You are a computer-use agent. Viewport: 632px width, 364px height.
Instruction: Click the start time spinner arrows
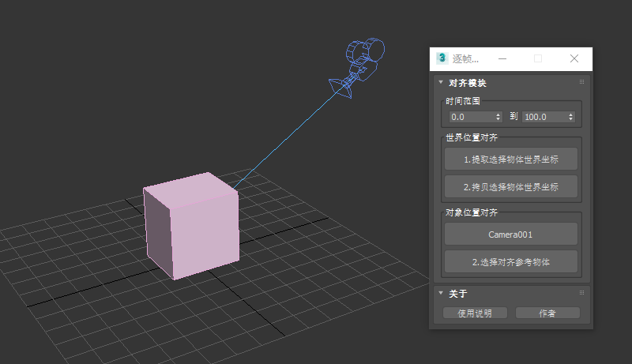(x=498, y=117)
